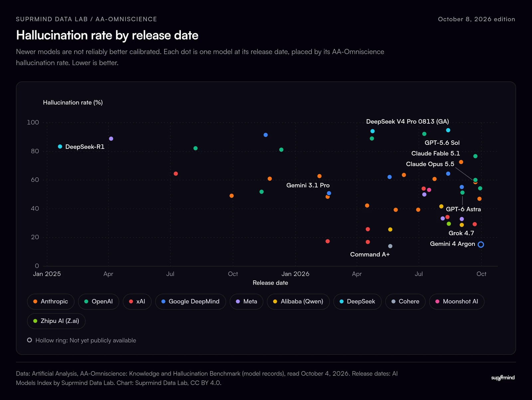Toggle the xAI legend pill
The width and height of the screenshot is (532, 400).
[x=137, y=302]
